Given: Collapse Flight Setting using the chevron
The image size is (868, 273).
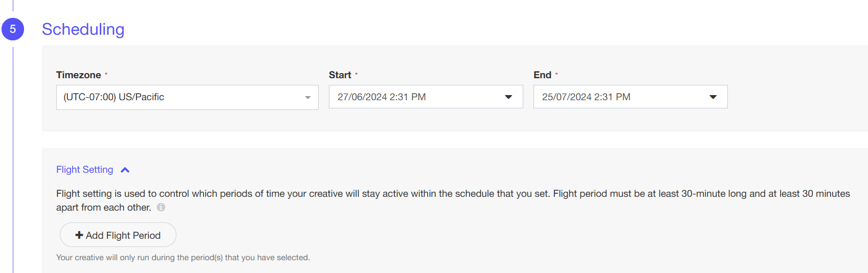Looking at the screenshot, I should tap(125, 170).
